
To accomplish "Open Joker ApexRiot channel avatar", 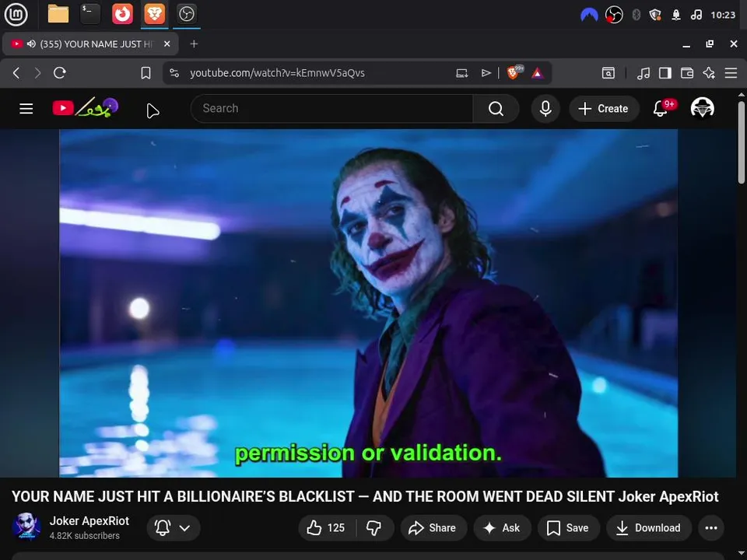I will pyautogui.click(x=26, y=527).
